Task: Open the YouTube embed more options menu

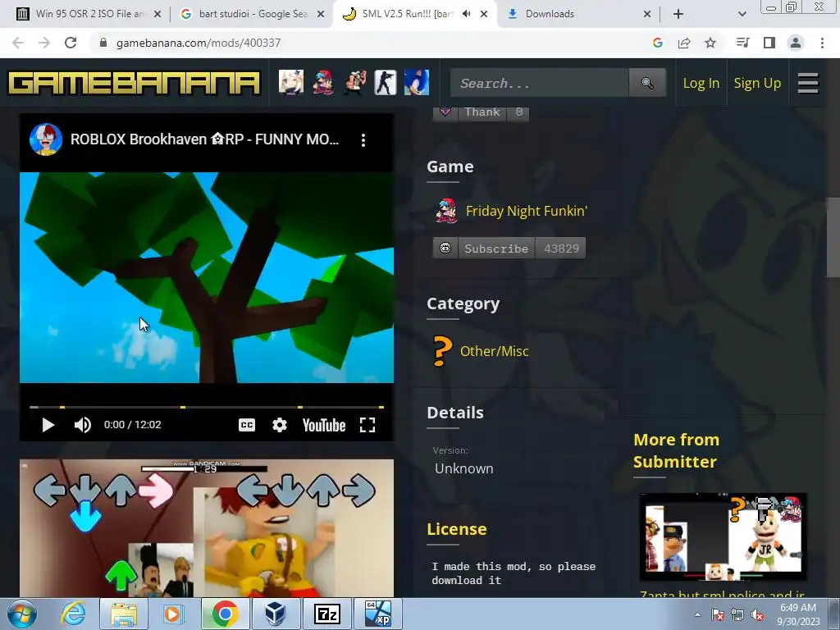Action: 363,139
